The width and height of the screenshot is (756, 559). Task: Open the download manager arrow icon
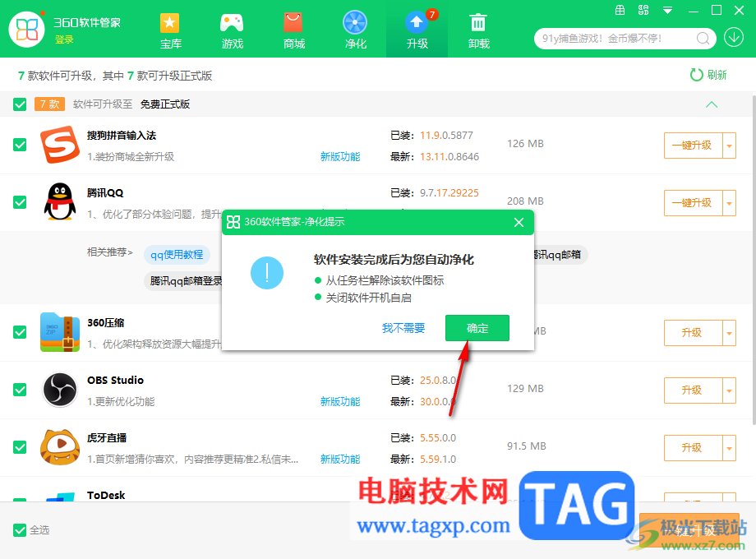coord(733,37)
